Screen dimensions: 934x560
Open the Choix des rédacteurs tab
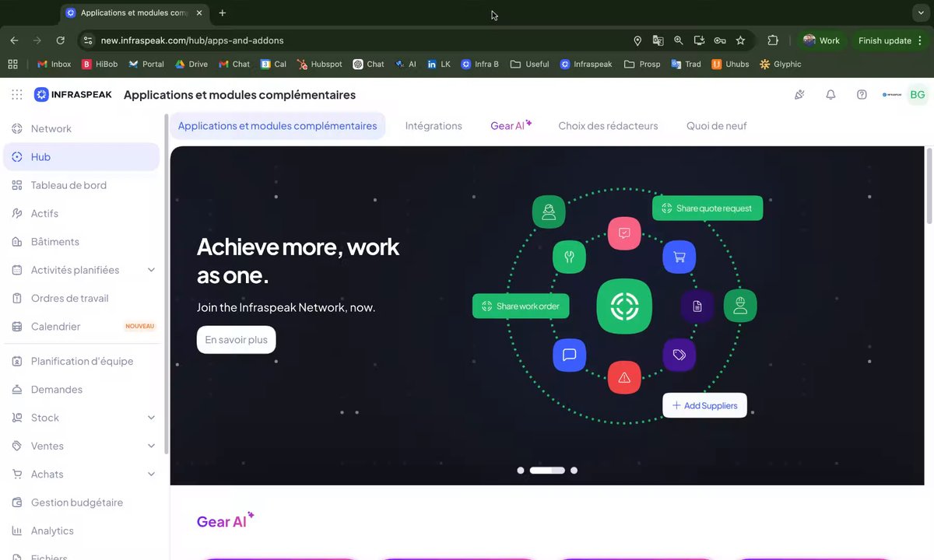pos(608,126)
